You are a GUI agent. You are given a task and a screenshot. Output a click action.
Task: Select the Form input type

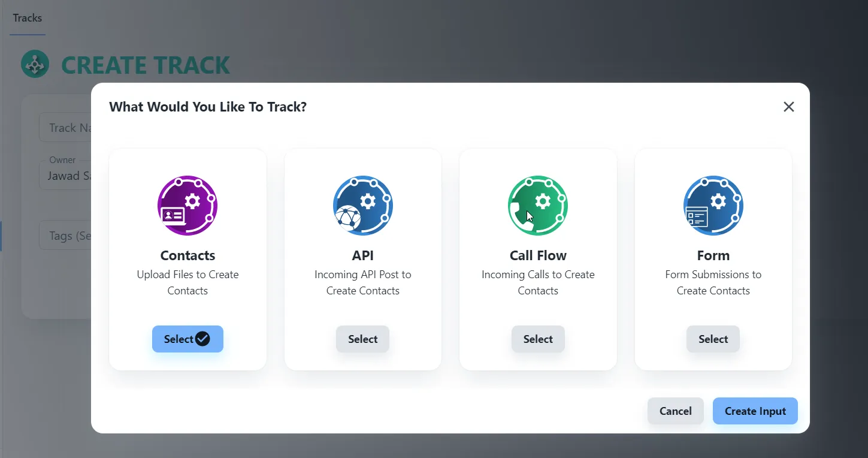click(713, 339)
